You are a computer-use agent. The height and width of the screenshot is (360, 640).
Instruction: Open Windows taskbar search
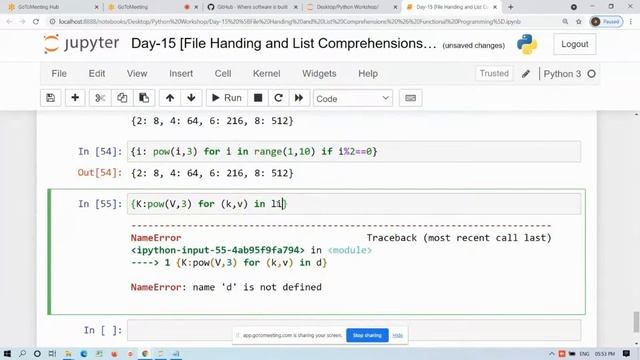(x=22, y=353)
